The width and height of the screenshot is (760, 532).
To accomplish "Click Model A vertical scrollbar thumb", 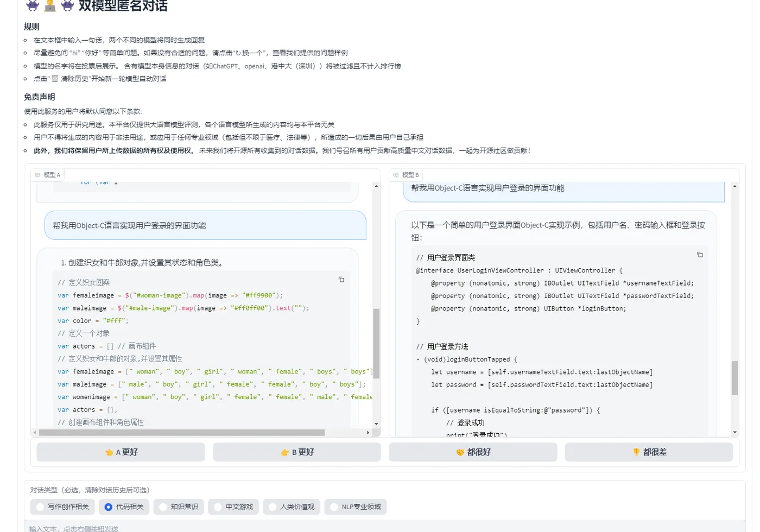I will [x=376, y=343].
